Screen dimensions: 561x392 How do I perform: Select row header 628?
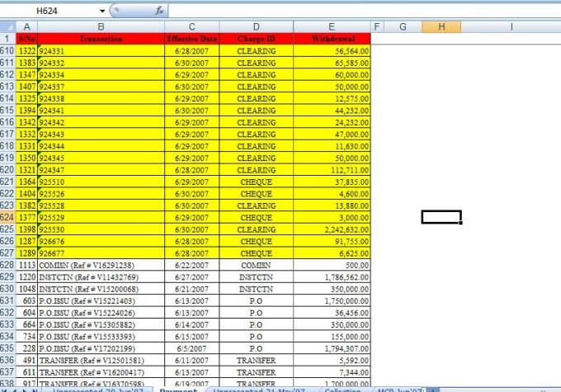coord(8,265)
